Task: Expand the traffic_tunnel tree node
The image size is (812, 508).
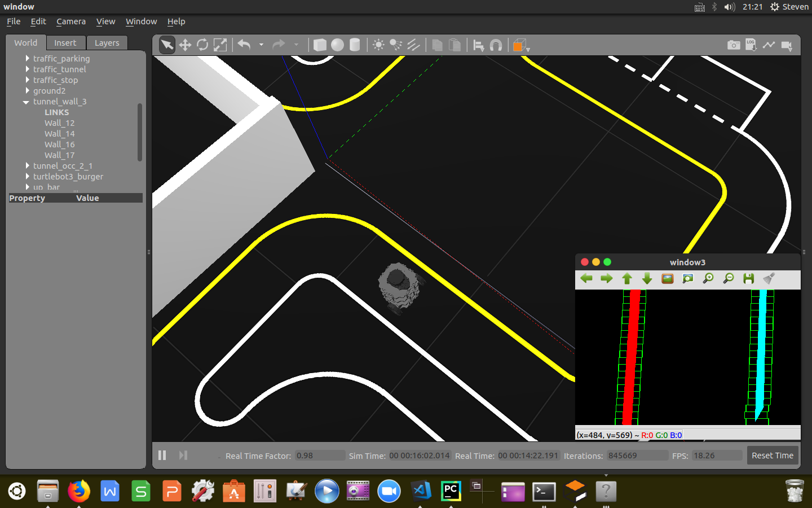Action: (27, 69)
